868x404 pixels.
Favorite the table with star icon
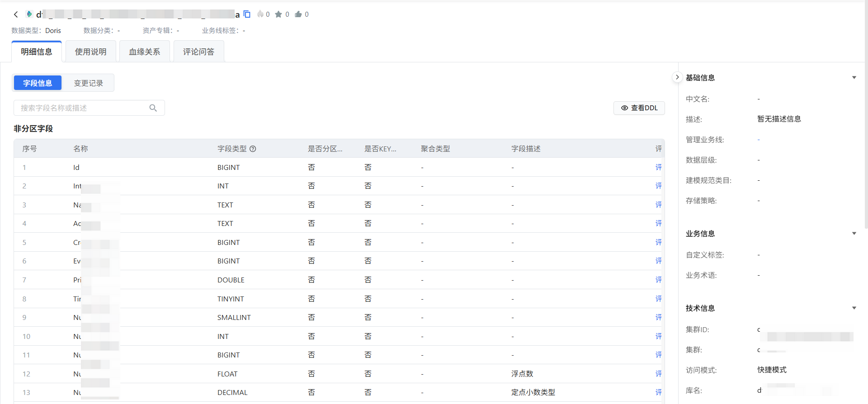click(278, 14)
